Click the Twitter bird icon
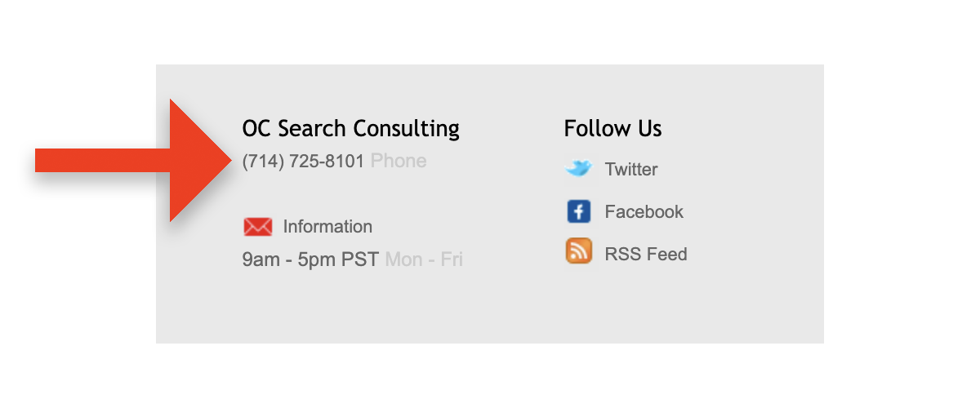This screenshot has height=408, width=980. click(578, 169)
